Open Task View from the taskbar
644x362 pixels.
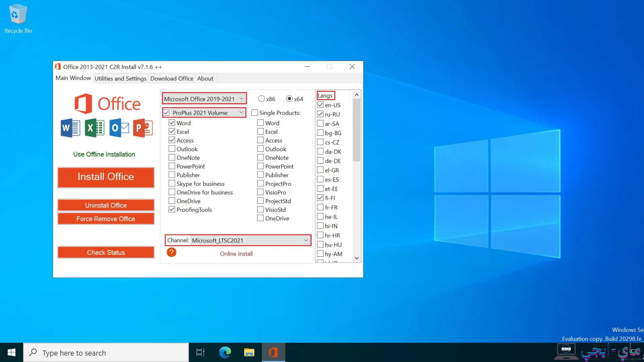point(200,352)
